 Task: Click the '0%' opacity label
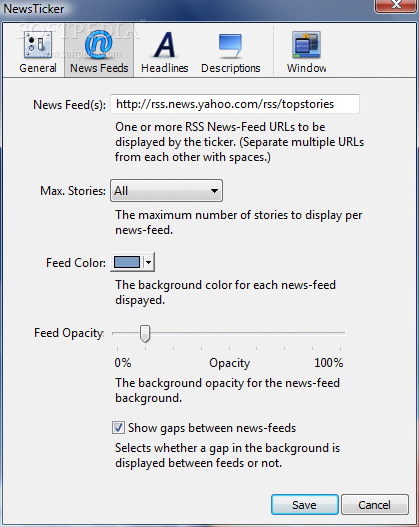(x=123, y=363)
